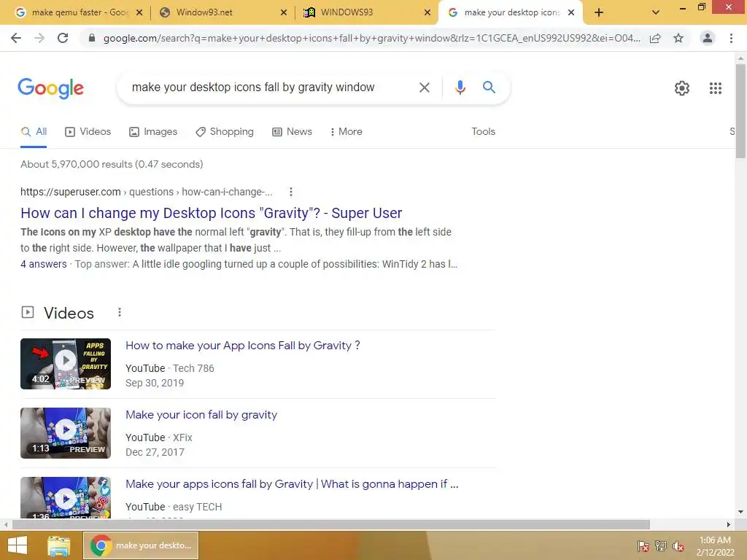The width and height of the screenshot is (747, 560).
Task: Click the Google logo
Action: click(51, 88)
